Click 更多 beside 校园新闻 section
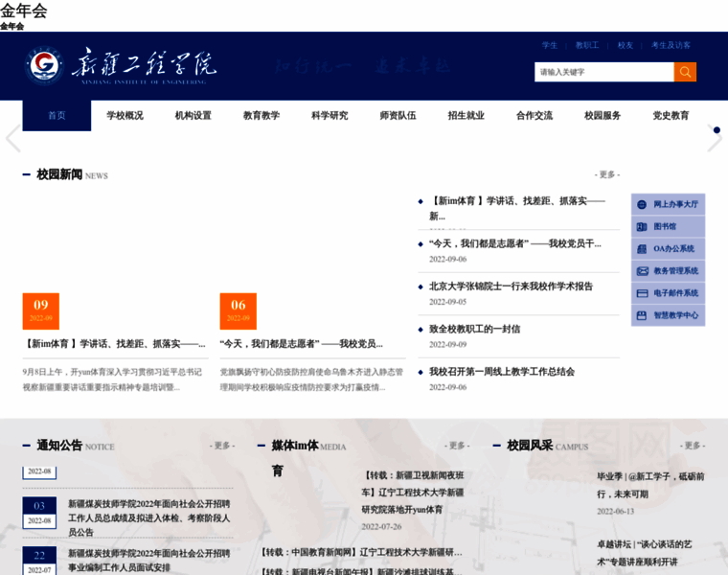The width and height of the screenshot is (728, 575). tap(606, 174)
